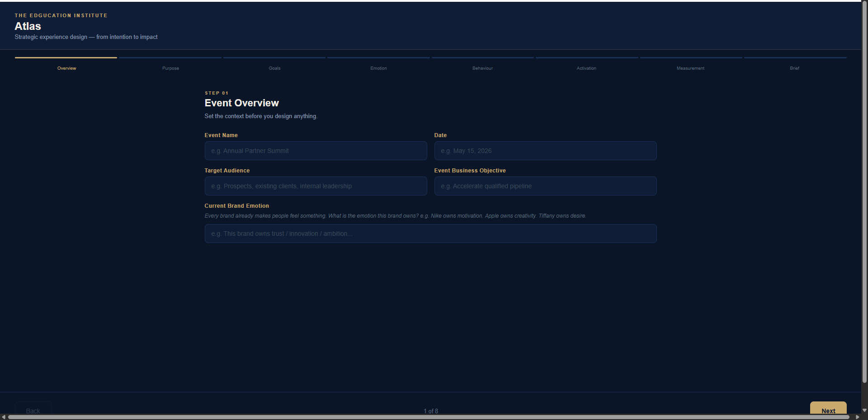This screenshot has width=868, height=420.
Task: Click the Event Name input field
Action: [x=316, y=151]
